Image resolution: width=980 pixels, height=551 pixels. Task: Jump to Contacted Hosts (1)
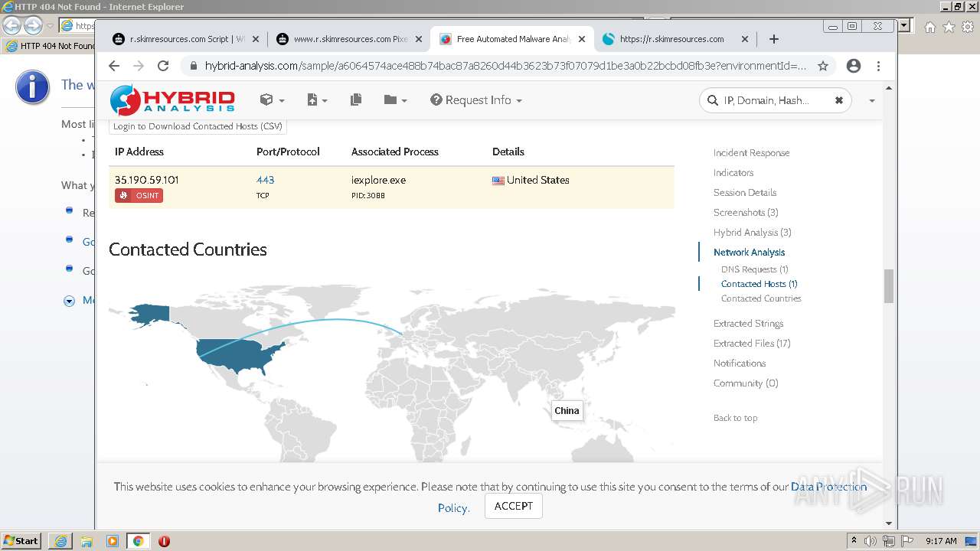(x=759, y=284)
